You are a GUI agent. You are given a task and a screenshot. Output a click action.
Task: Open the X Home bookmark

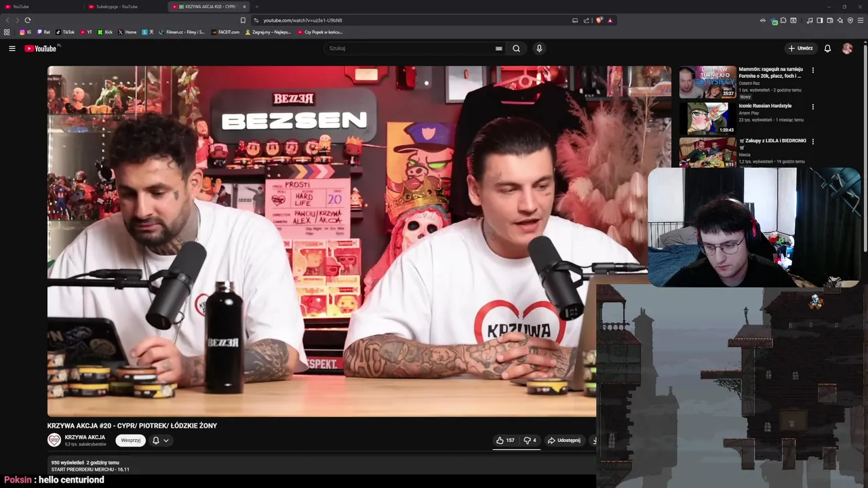(127, 32)
